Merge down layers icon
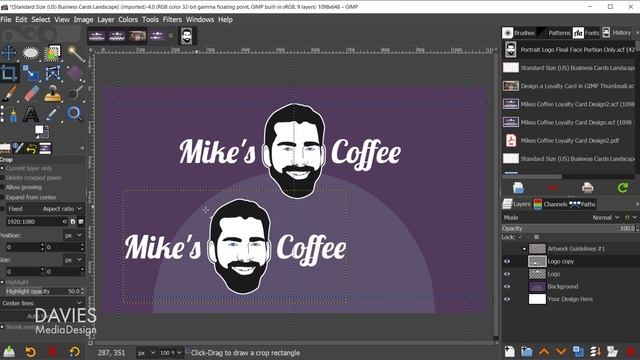 point(596,351)
